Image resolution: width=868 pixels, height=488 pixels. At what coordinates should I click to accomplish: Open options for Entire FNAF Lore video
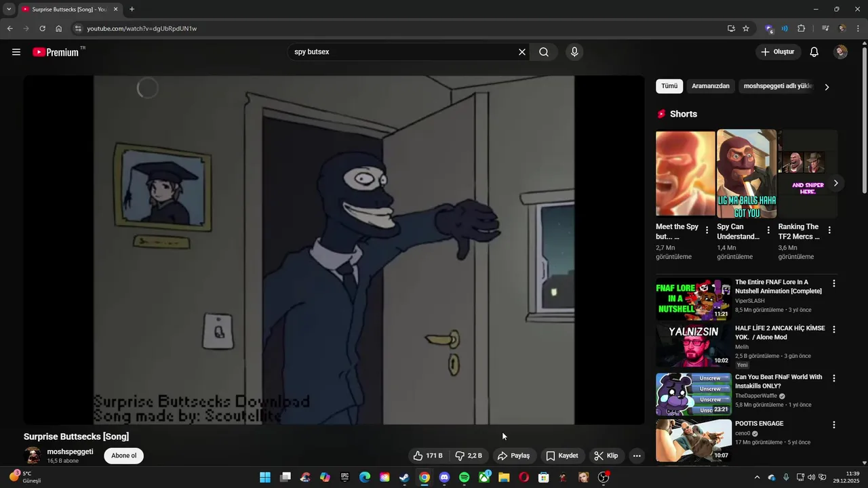834,283
